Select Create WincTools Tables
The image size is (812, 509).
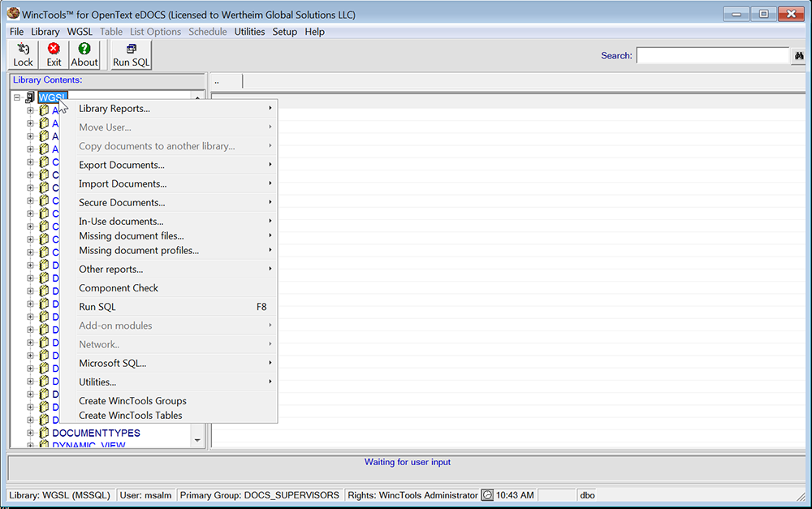(x=169, y=416)
